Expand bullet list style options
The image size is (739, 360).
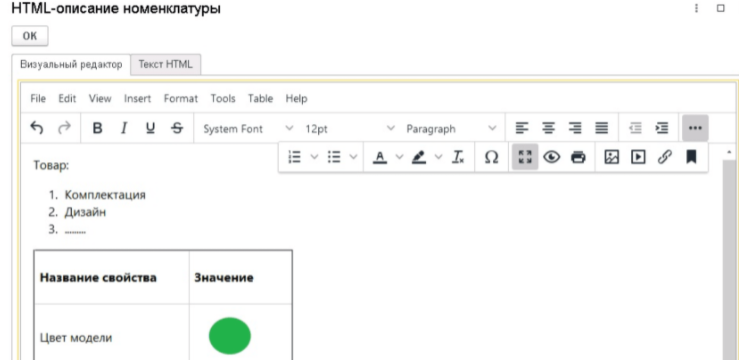tap(353, 157)
